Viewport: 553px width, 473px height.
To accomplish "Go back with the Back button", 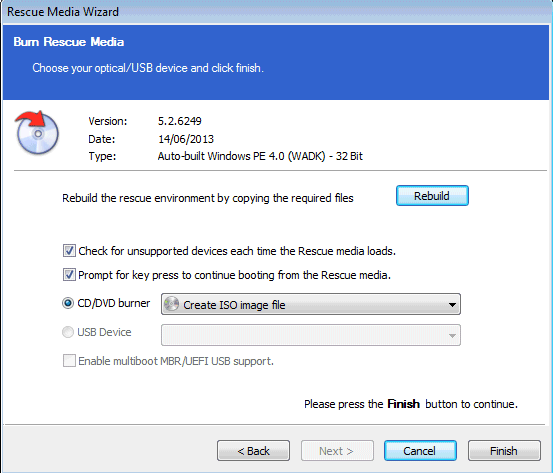I will pyautogui.click(x=253, y=450).
